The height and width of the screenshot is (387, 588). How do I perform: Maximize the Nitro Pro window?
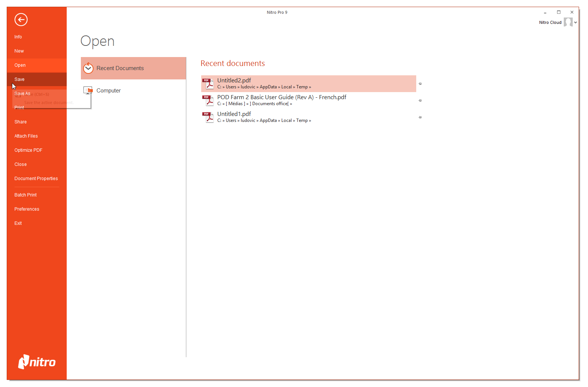point(559,12)
